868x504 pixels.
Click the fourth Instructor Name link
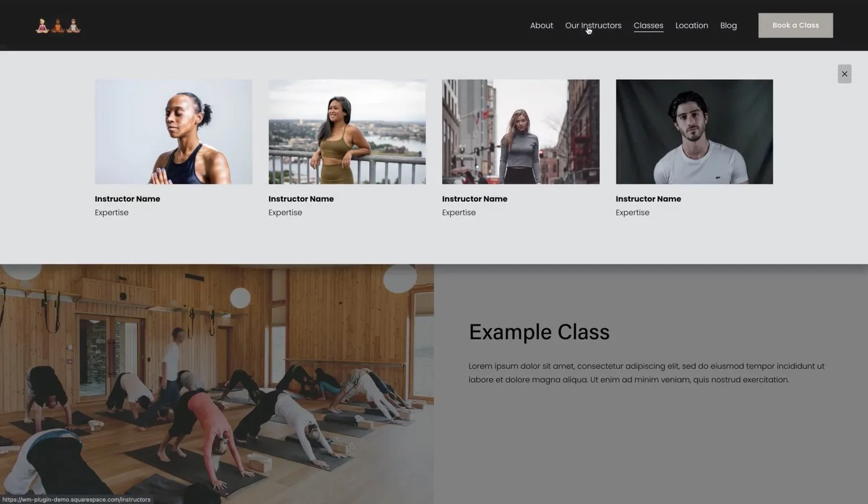click(x=648, y=198)
